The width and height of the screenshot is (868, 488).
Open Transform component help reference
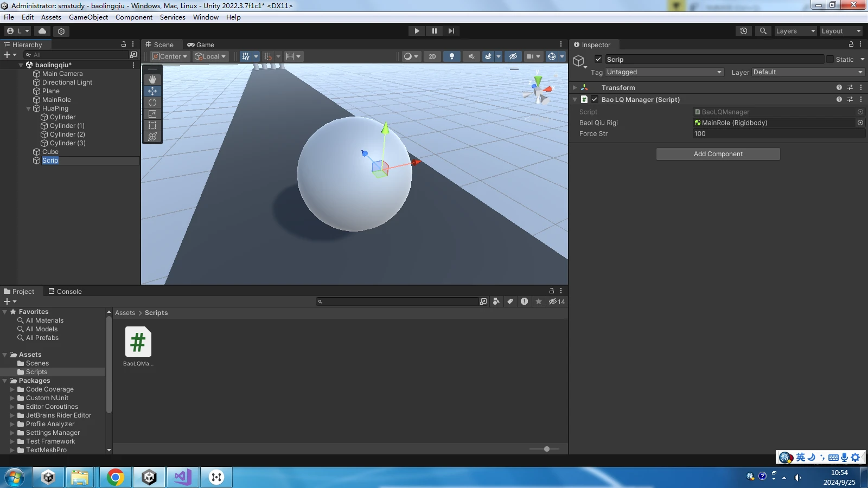[x=839, y=87]
